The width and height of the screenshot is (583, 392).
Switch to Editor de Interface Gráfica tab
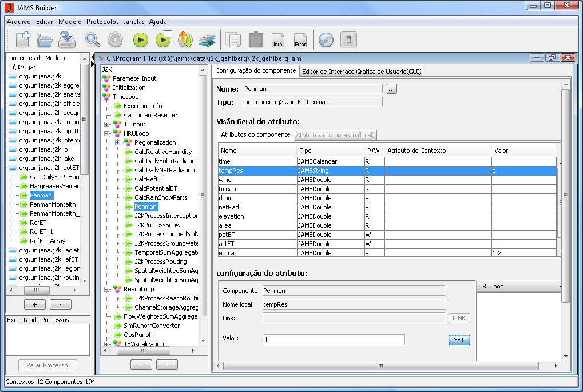point(361,71)
